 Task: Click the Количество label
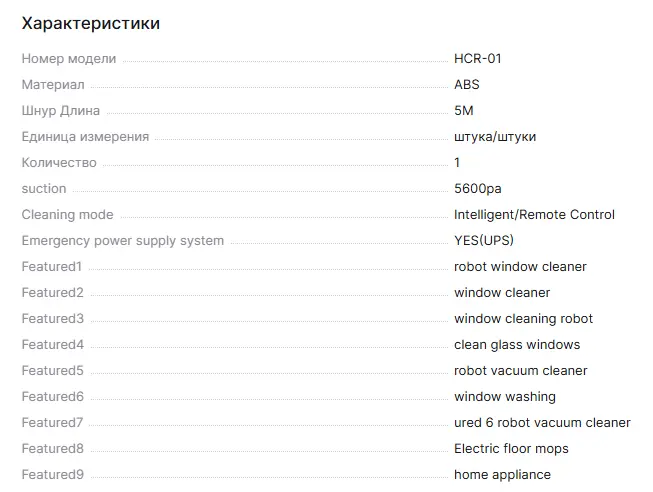[59, 163]
